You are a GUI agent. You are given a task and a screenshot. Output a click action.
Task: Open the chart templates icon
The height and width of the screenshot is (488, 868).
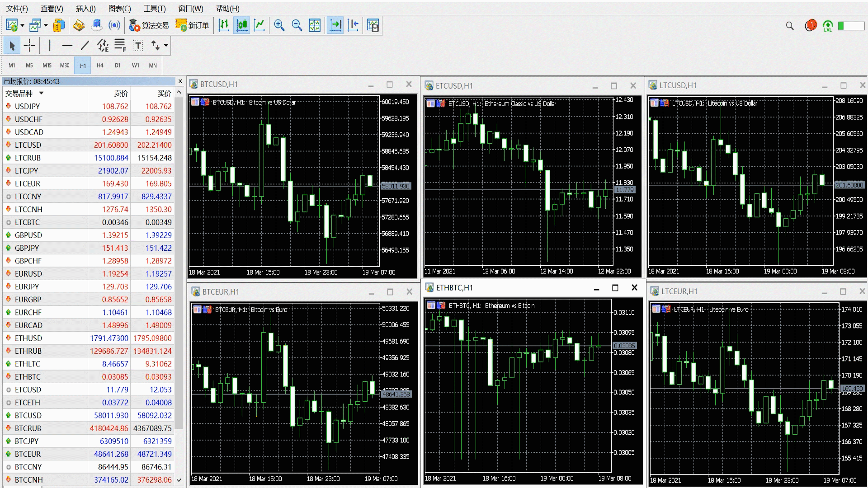(373, 25)
